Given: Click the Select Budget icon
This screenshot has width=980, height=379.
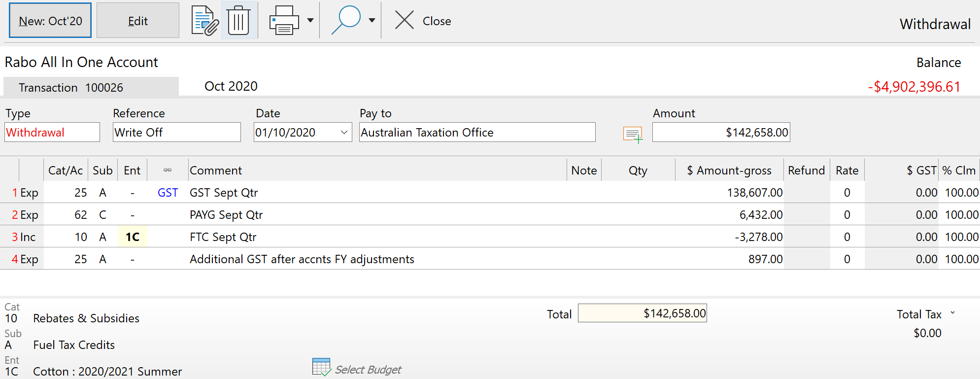Looking at the screenshot, I should 321,368.
